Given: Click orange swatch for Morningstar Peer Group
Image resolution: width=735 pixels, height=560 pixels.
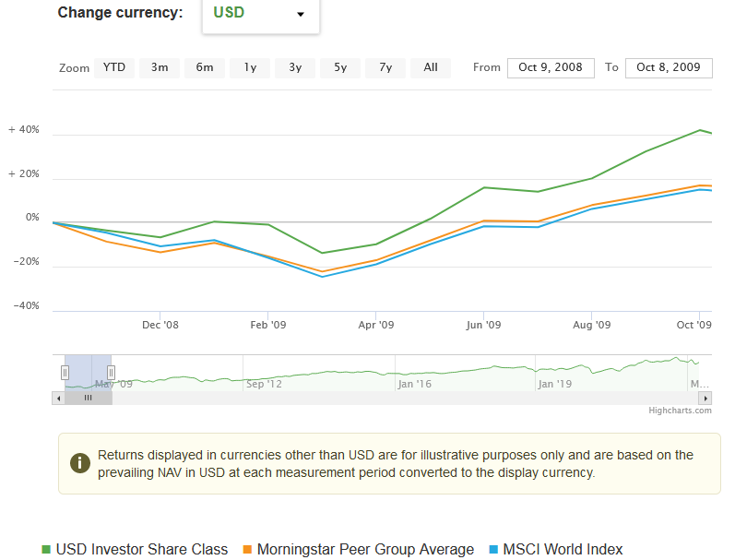Looking at the screenshot, I should coord(247,550).
